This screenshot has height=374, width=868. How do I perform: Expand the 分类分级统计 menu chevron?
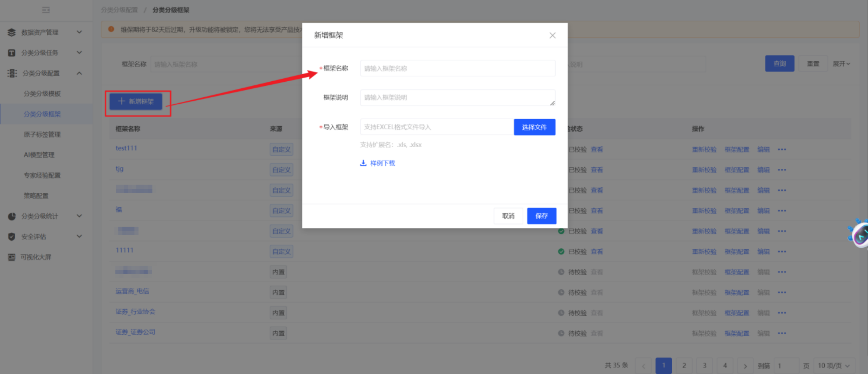tap(79, 216)
